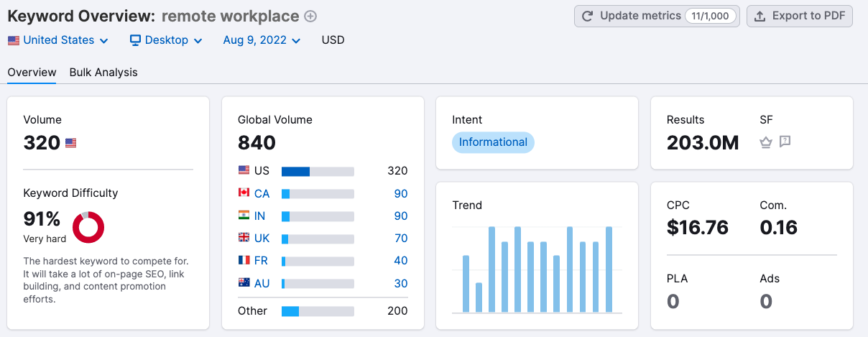The width and height of the screenshot is (868, 337).
Task: Click the Keyword Difficulty donut chart
Action: pos(89,227)
